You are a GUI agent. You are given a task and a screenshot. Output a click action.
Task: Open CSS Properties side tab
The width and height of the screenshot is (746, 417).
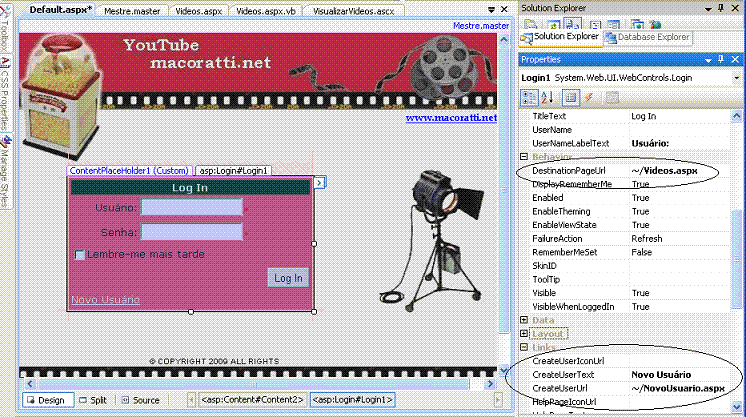point(5,94)
